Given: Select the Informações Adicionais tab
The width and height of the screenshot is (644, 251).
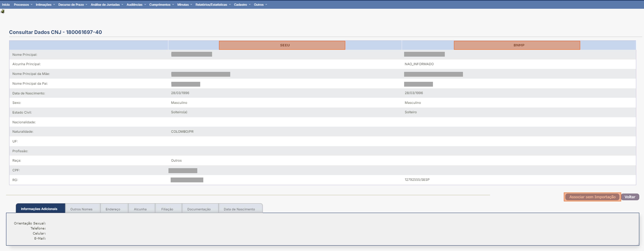Looking at the screenshot, I should pos(40,209).
